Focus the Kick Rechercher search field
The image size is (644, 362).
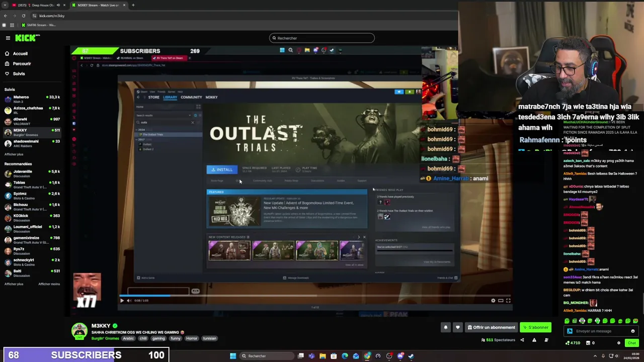[322, 38]
